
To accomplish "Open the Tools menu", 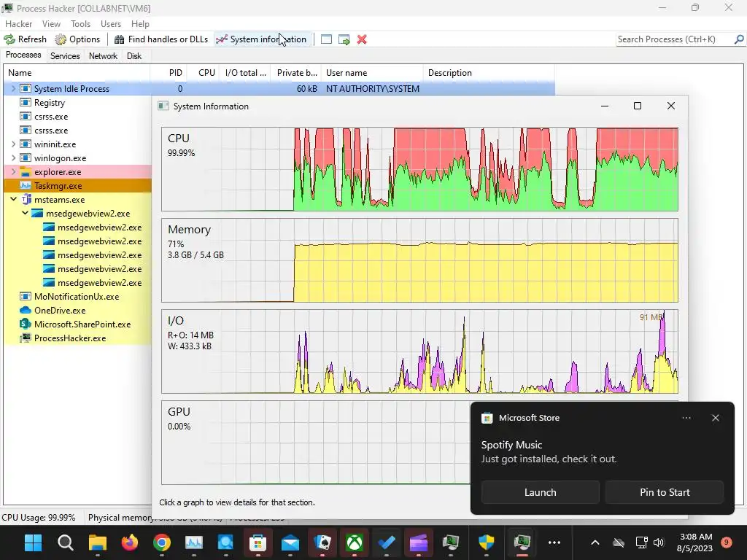I will point(80,24).
